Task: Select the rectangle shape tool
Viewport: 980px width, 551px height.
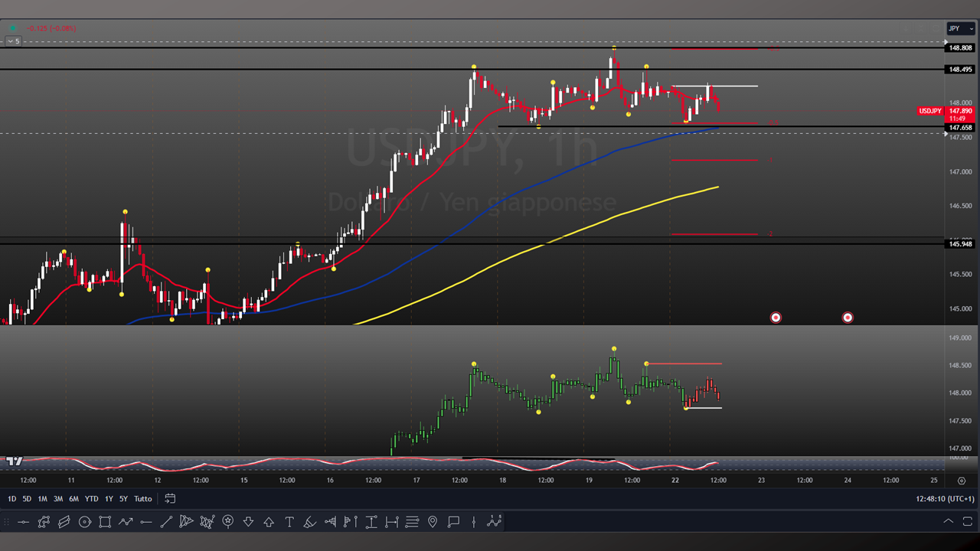Action: pyautogui.click(x=105, y=522)
